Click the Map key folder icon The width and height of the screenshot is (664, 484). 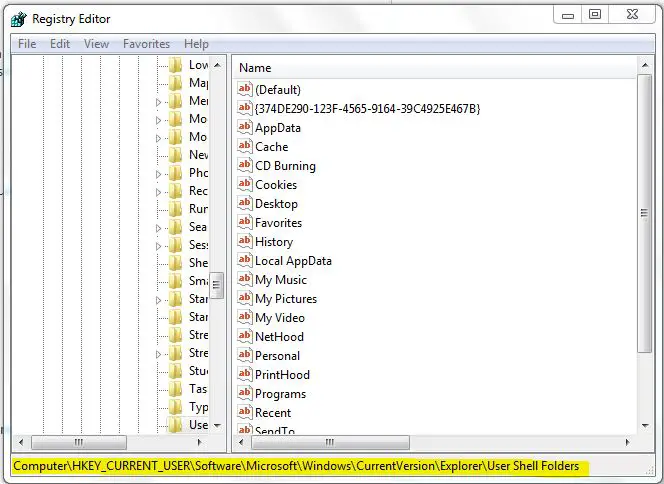175,83
